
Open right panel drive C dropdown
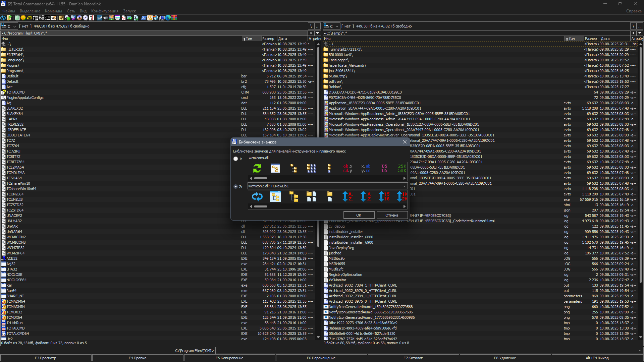click(331, 26)
